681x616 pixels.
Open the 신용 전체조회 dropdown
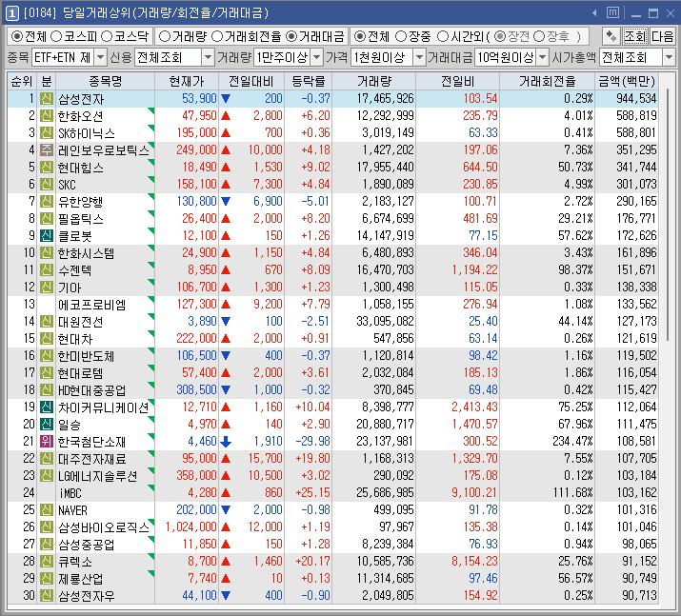point(208,57)
